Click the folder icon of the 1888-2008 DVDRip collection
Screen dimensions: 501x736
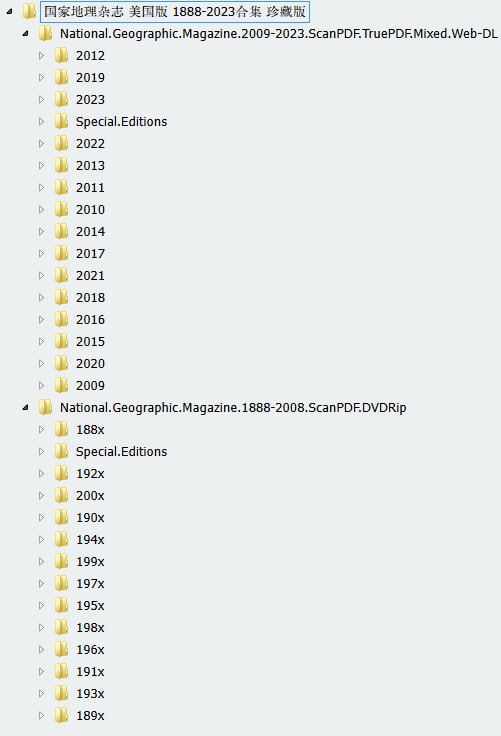pos(45,407)
